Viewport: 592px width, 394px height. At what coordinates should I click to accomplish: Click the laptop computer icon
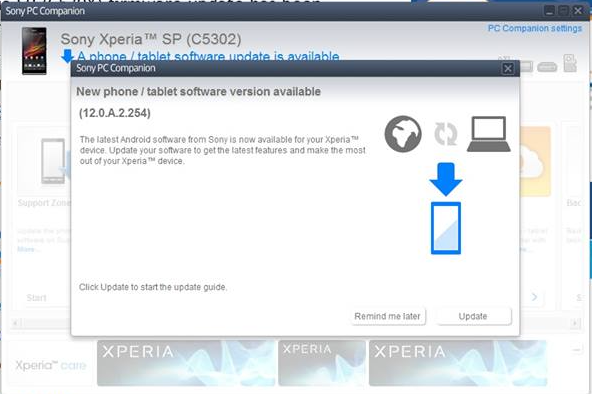pos(489,134)
